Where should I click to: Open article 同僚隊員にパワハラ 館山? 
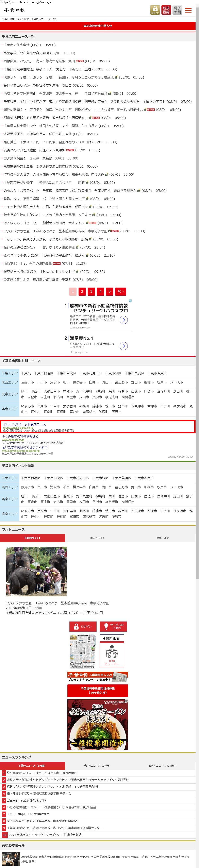tap(39, 61)
